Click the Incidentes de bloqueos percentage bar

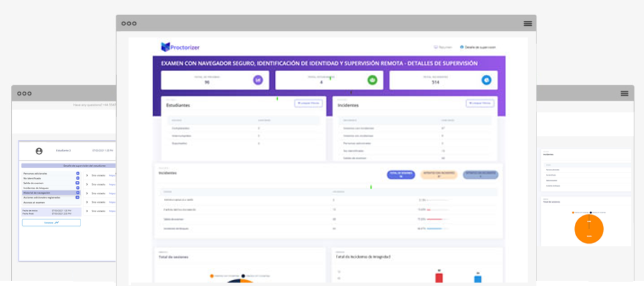438,229
